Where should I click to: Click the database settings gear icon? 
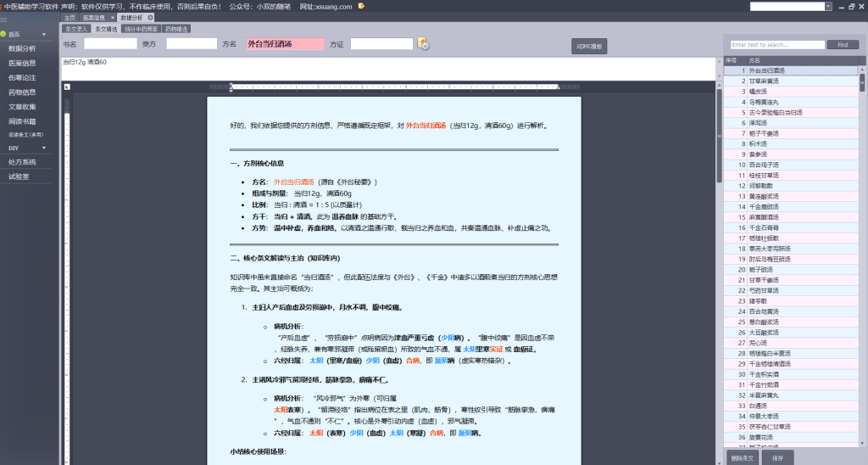pos(424,44)
